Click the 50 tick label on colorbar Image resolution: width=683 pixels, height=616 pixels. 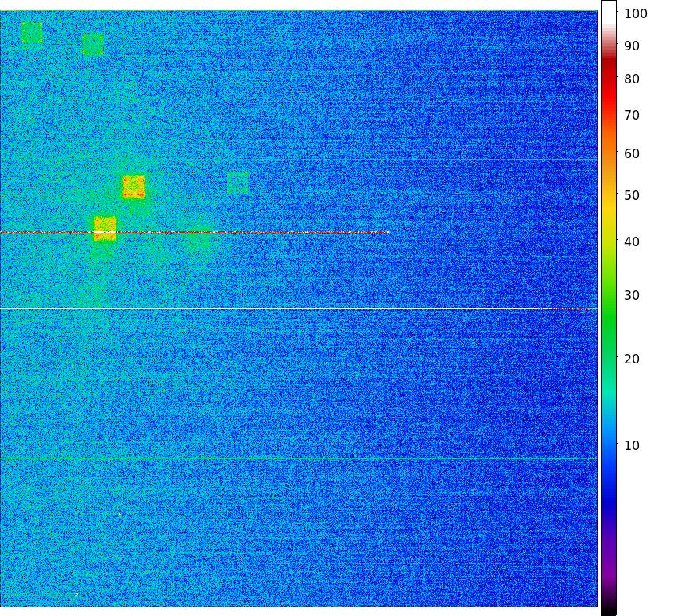[632, 194]
